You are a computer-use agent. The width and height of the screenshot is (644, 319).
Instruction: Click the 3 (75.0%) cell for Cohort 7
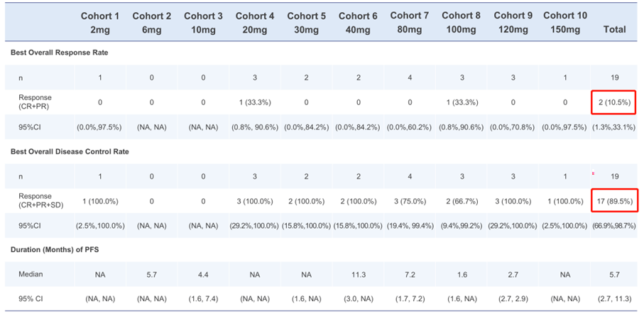coord(410,201)
